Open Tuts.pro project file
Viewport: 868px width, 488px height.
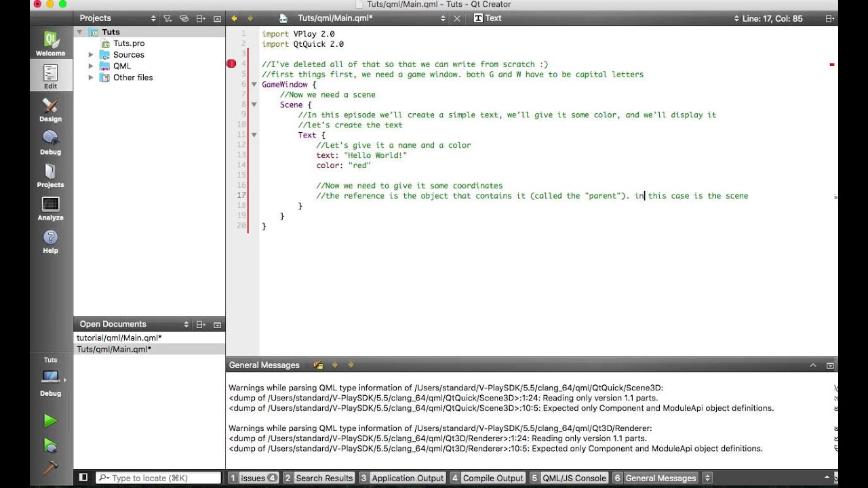click(x=129, y=43)
